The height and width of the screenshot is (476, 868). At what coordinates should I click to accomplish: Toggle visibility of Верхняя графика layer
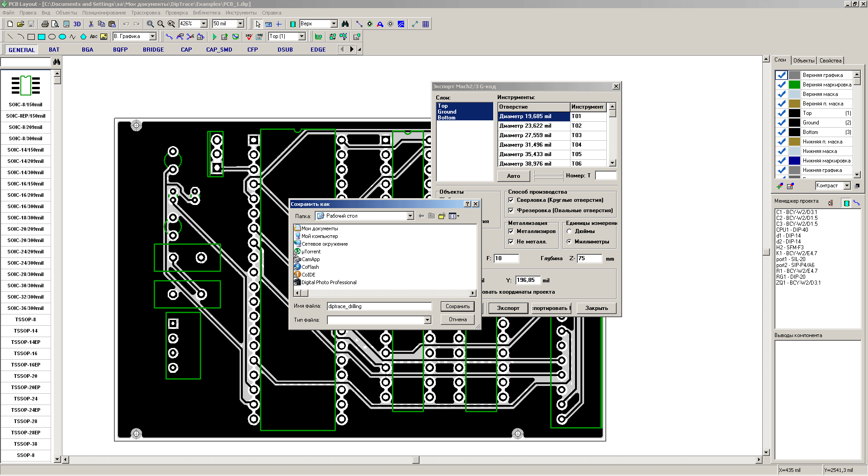(x=782, y=75)
